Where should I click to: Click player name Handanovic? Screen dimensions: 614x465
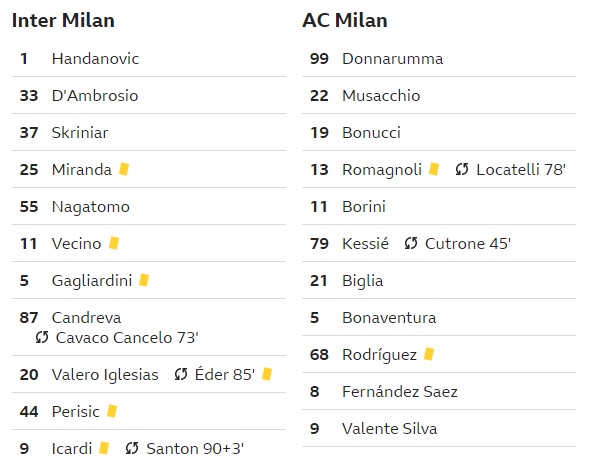click(x=95, y=59)
